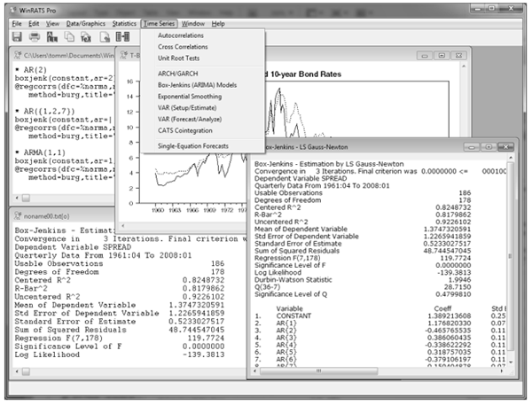Click scroll-left arrow in the program editor window
The image size is (532, 405).
click(18, 198)
